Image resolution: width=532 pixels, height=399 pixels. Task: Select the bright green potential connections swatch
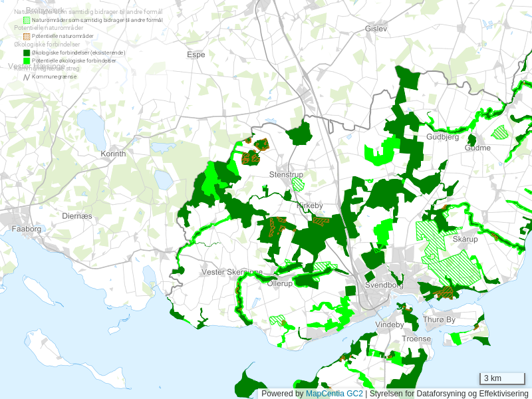click(x=27, y=61)
